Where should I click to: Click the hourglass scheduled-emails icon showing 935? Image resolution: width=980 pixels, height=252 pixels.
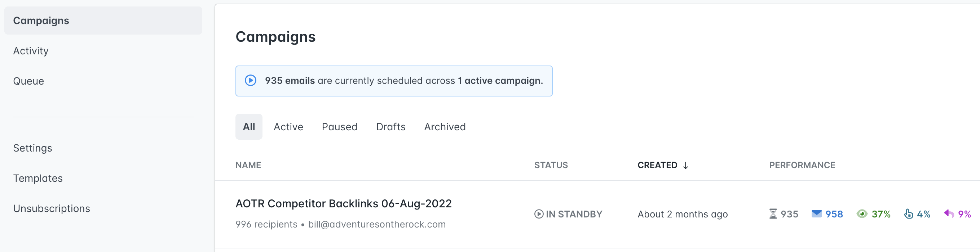click(772, 214)
